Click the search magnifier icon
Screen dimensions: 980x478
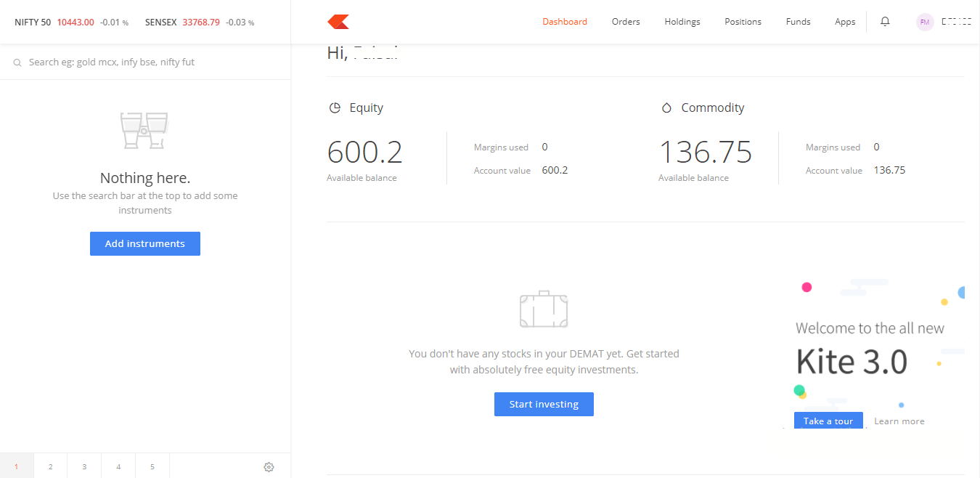coord(17,63)
